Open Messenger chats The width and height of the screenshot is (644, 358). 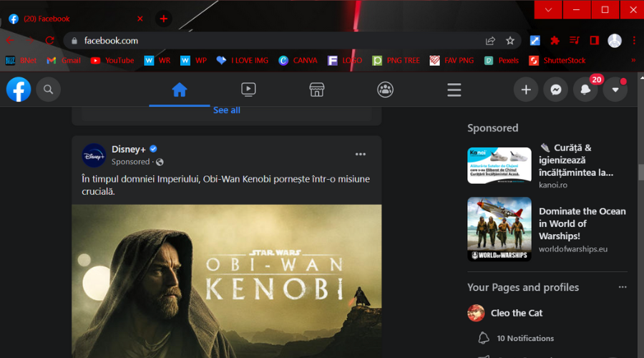(556, 89)
